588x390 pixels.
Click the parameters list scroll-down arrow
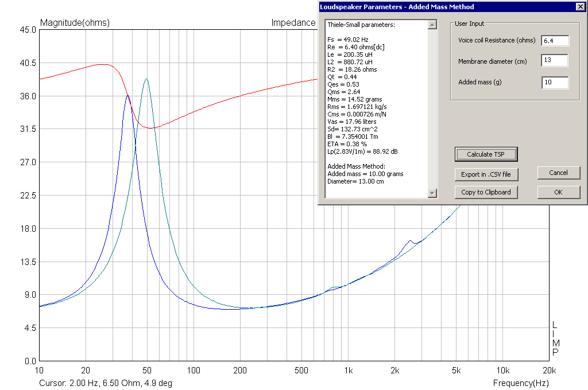pos(432,193)
